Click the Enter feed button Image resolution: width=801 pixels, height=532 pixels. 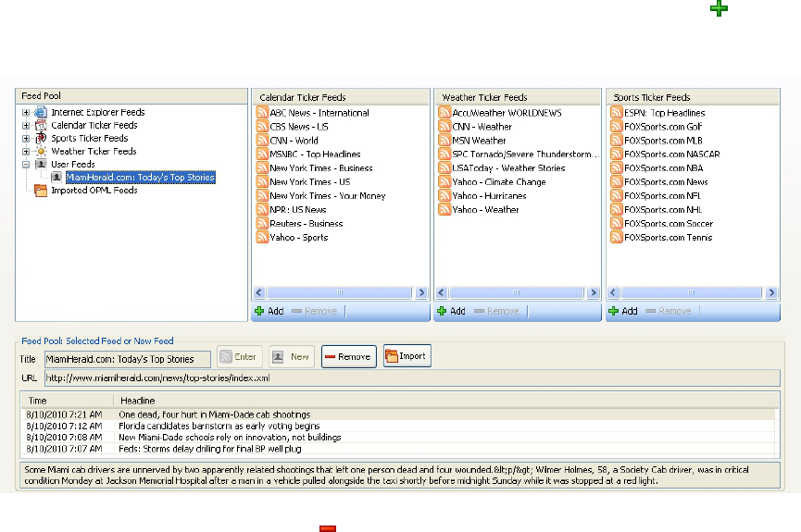click(x=239, y=357)
